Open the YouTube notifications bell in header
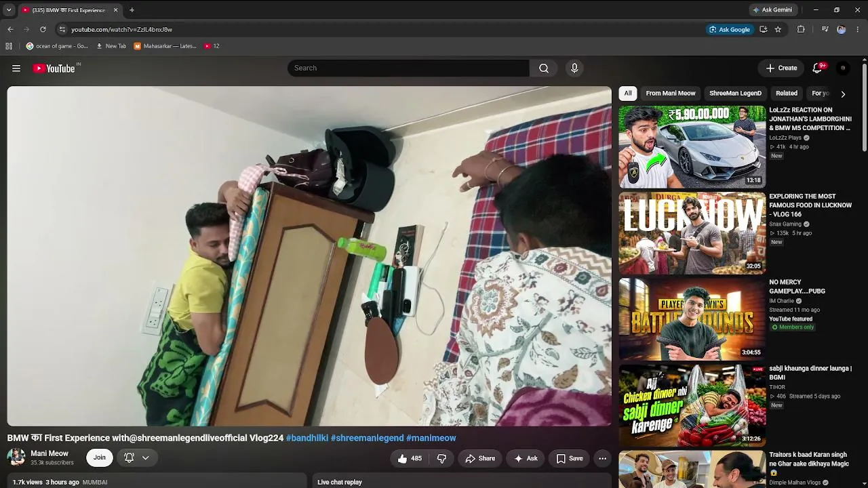Screen dimensions: 868x488 [x=817, y=68]
